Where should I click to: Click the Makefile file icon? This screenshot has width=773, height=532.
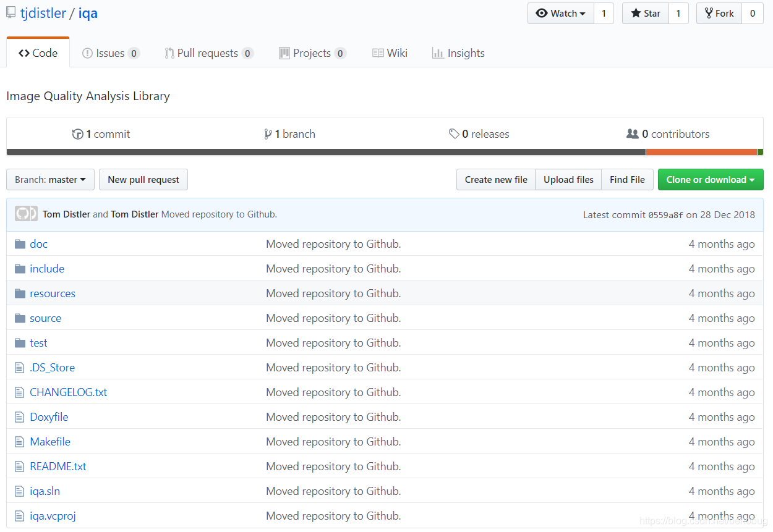(19, 442)
